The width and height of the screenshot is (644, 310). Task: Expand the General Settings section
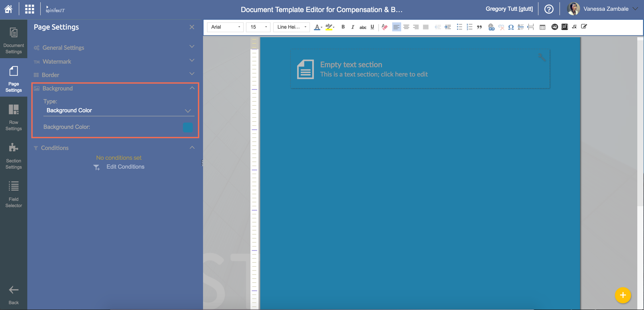(114, 48)
